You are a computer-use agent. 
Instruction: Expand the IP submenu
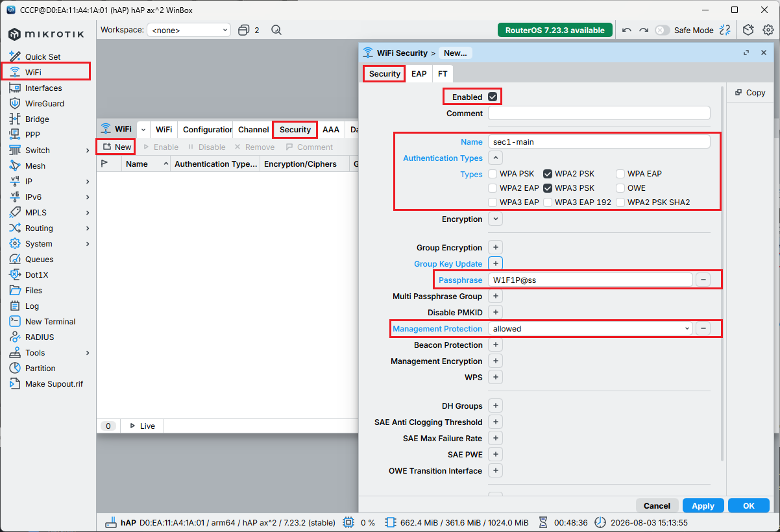tap(88, 182)
